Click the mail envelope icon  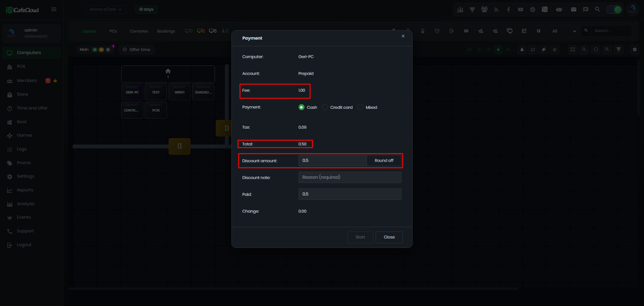pyautogui.click(x=574, y=9)
